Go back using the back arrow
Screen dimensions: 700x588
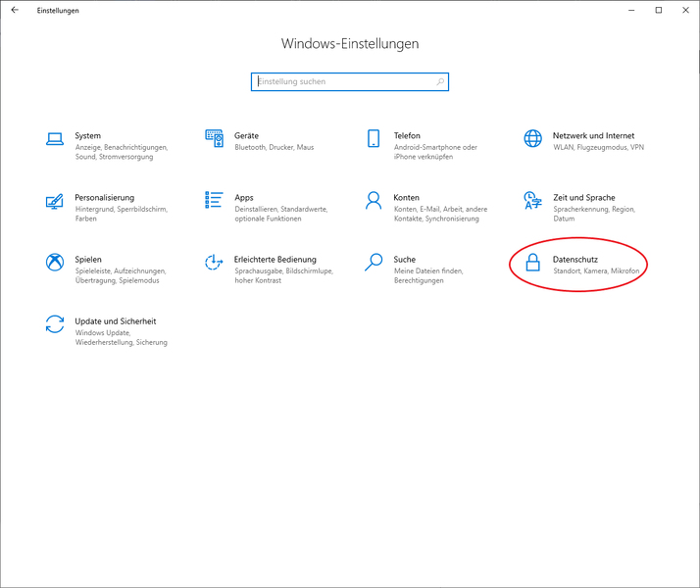(x=15, y=10)
